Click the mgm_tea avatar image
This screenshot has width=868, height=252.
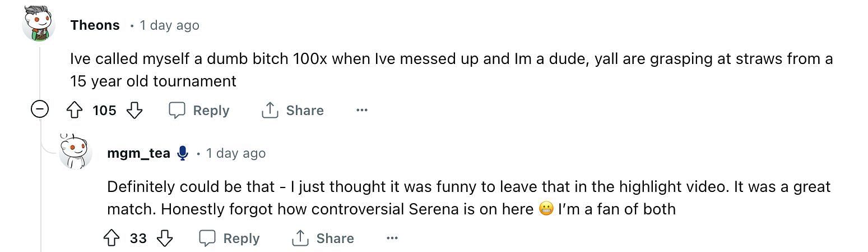tap(76, 152)
